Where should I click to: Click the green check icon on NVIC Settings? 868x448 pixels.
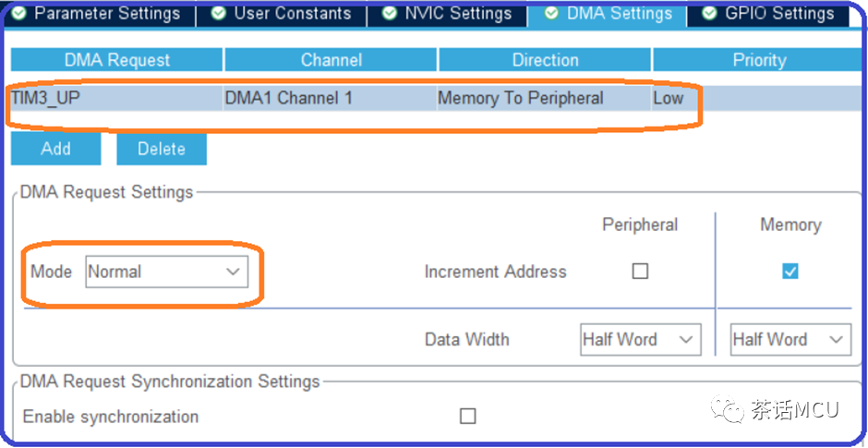pyautogui.click(x=390, y=13)
